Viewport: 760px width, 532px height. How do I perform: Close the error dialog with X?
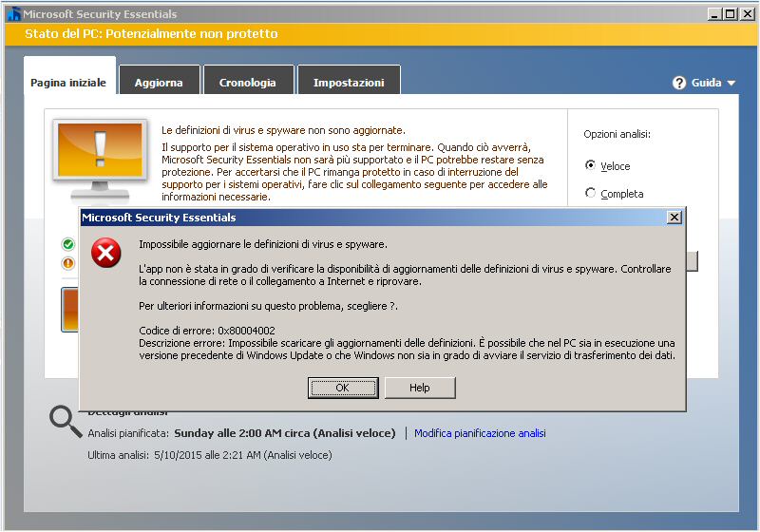[674, 217]
